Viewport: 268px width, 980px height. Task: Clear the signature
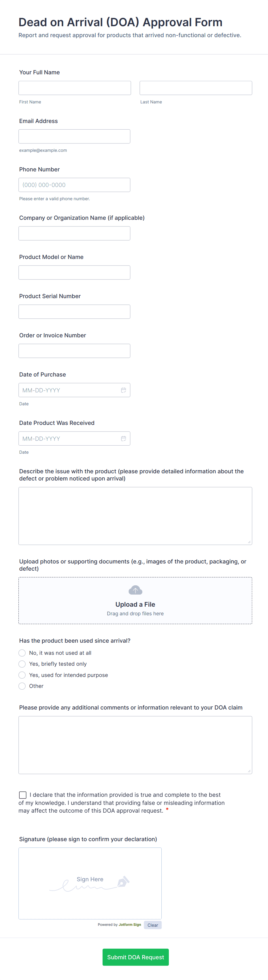click(153, 925)
